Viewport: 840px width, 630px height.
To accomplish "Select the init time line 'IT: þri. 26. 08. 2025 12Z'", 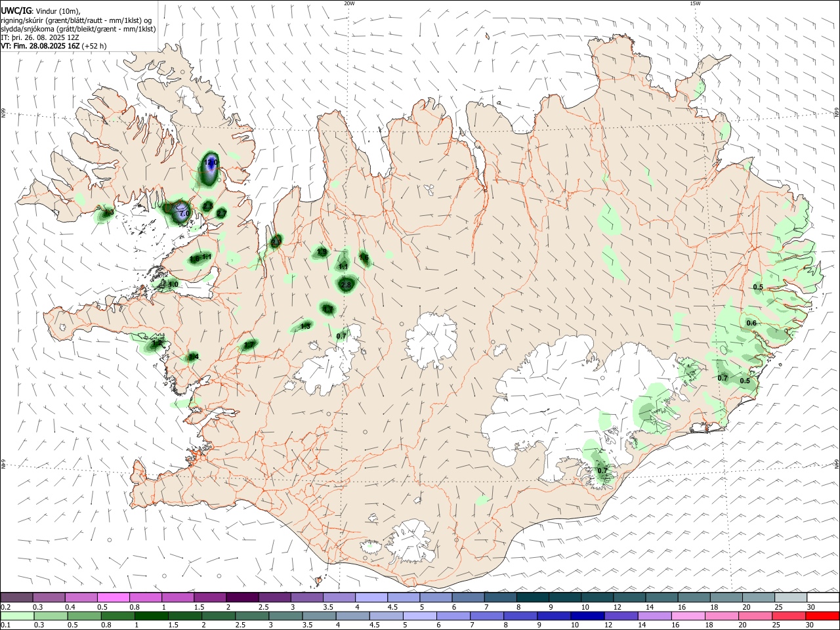I will click(39, 37).
